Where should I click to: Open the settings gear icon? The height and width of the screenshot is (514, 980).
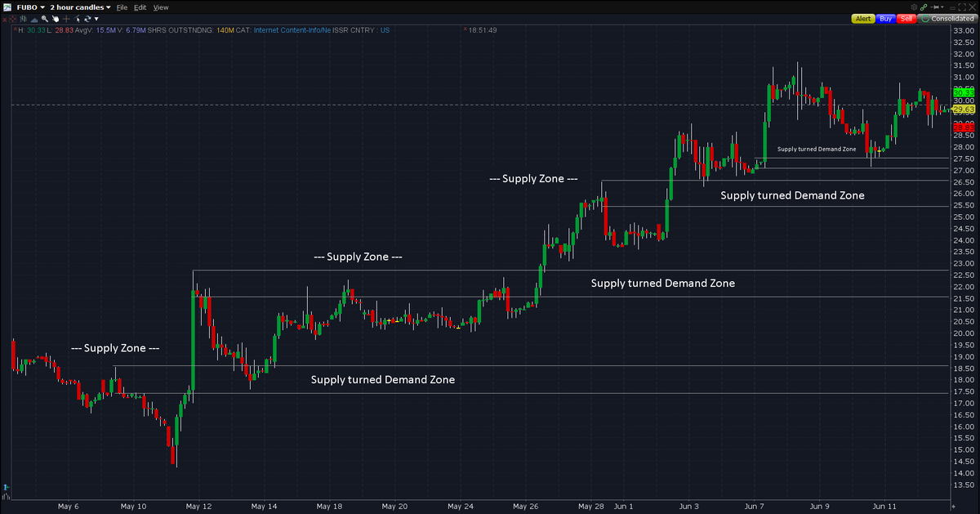pos(914,7)
